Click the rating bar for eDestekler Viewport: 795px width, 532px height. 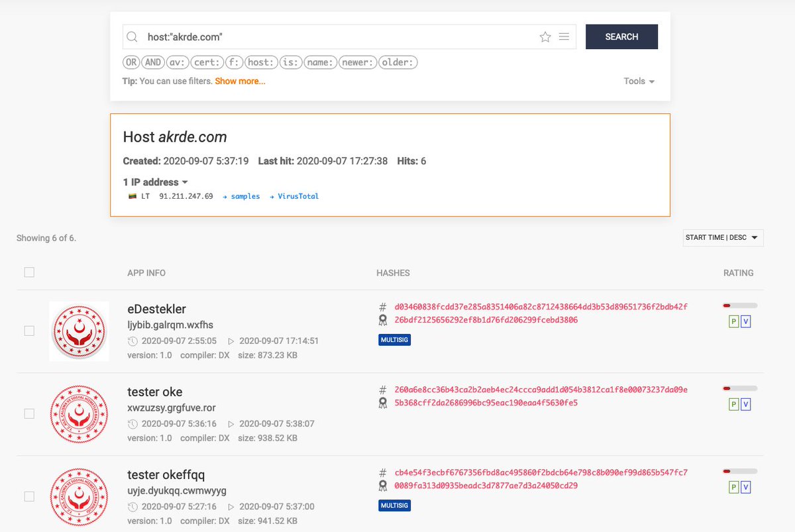click(x=740, y=305)
